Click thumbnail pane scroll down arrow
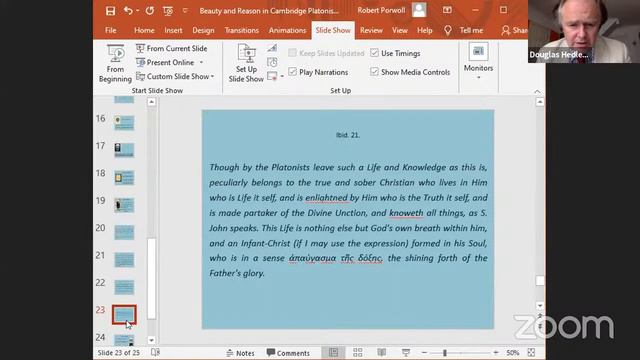 [151, 340]
